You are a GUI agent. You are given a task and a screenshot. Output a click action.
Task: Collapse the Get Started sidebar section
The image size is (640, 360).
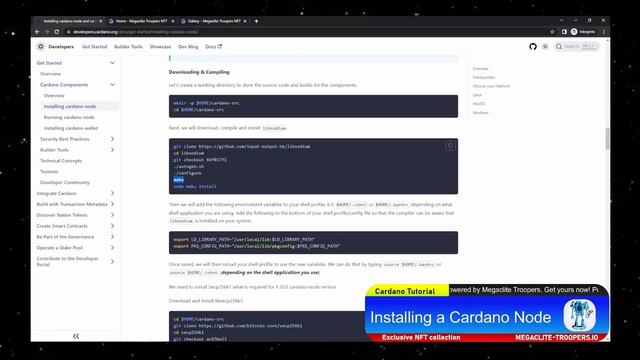(112, 63)
